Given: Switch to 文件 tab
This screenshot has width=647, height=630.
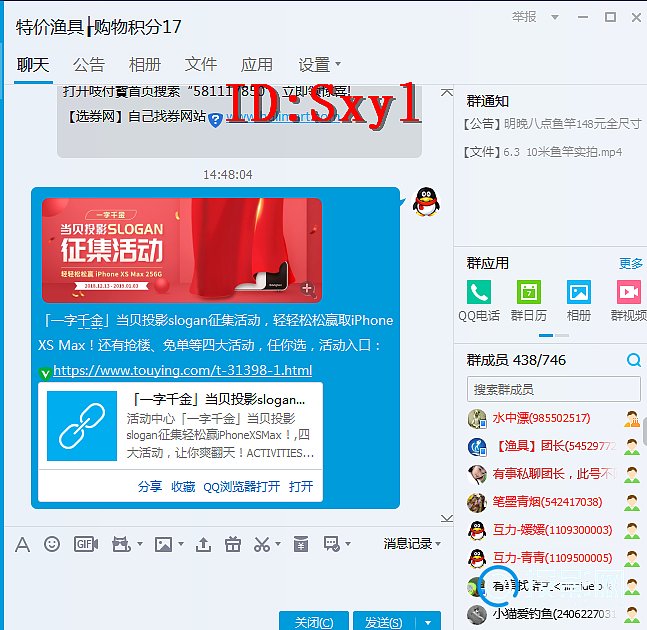Looking at the screenshot, I should pos(201,65).
